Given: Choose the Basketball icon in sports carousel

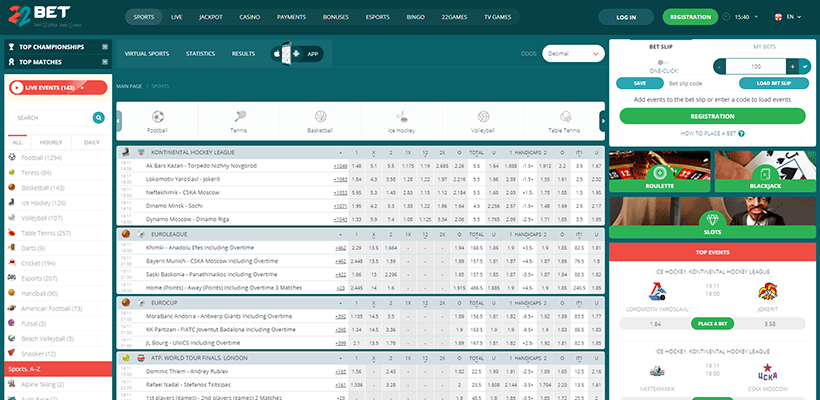Looking at the screenshot, I should [320, 117].
